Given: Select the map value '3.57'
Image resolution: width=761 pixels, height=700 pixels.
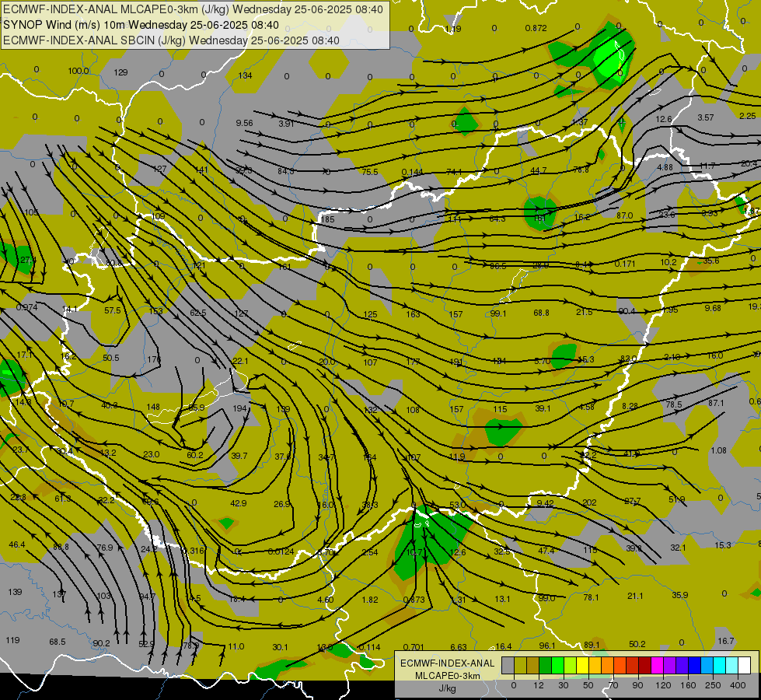Looking at the screenshot, I should pyautogui.click(x=706, y=117).
